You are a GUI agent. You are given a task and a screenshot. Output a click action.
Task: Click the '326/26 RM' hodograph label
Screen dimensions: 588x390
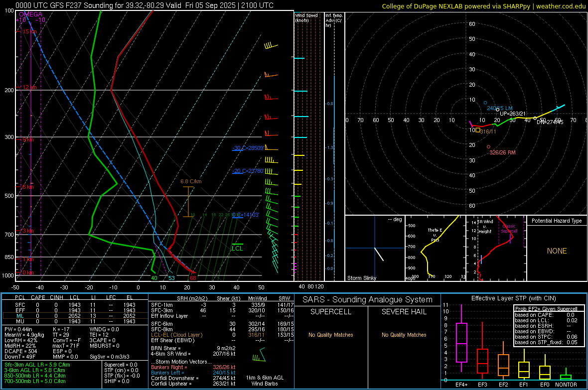click(502, 152)
